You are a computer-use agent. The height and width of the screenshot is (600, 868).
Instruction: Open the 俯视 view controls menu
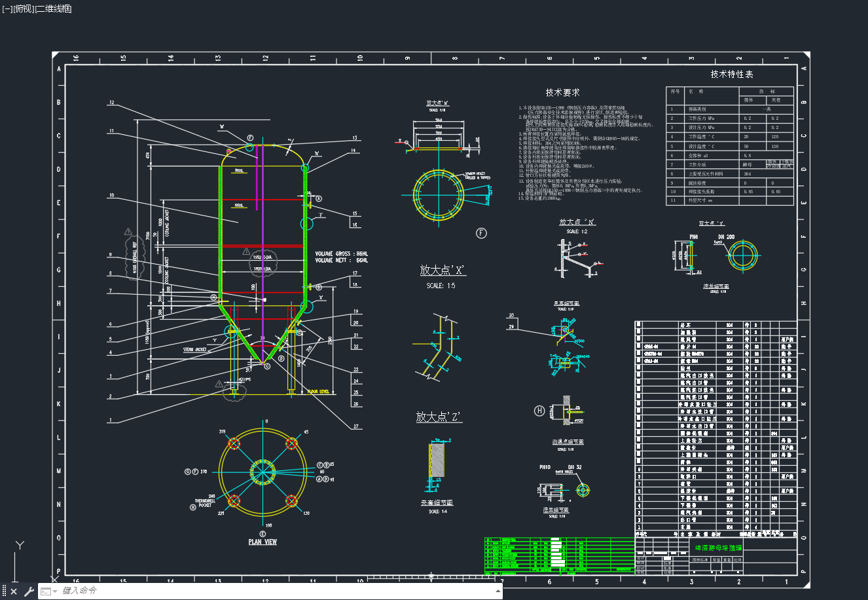(24, 9)
